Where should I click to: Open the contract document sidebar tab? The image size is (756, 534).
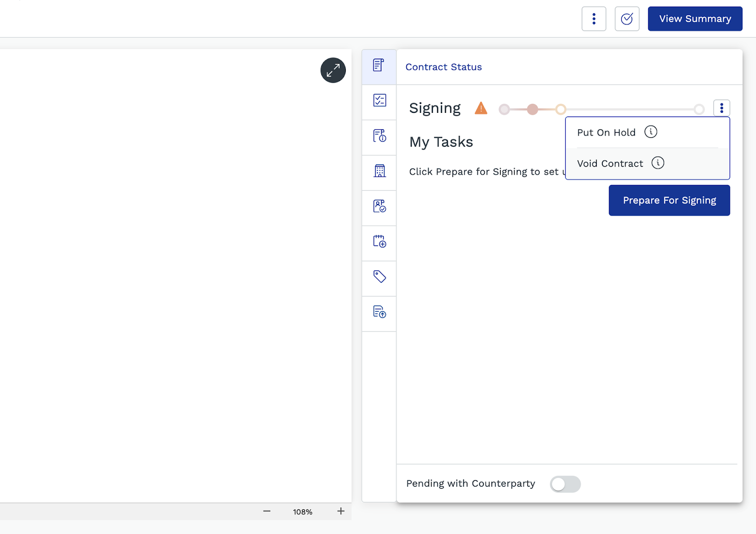pyautogui.click(x=379, y=66)
